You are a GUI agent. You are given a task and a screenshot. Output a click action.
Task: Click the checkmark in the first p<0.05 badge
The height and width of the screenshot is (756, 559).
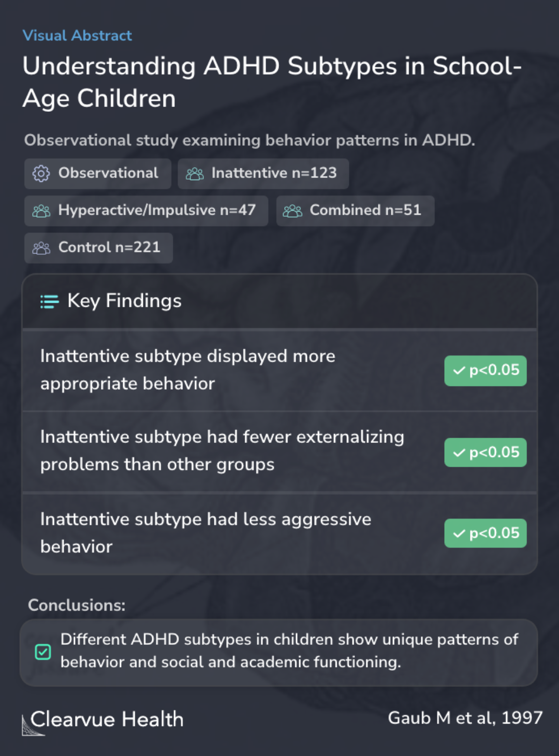[x=459, y=370]
